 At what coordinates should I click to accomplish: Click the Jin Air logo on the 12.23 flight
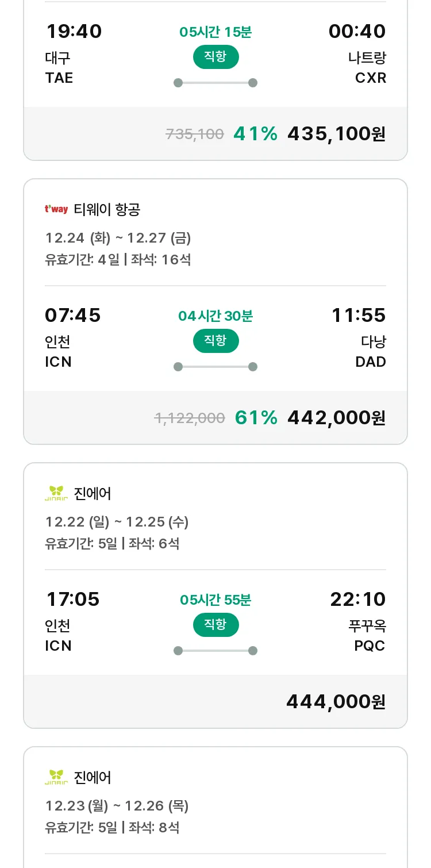tap(56, 777)
